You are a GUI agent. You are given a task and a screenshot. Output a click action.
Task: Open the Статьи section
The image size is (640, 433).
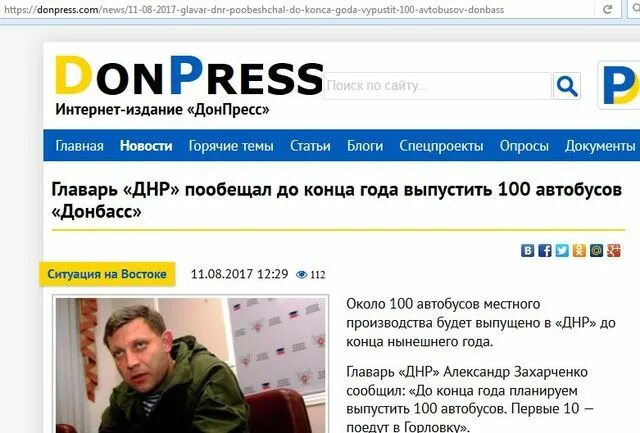coord(310,146)
